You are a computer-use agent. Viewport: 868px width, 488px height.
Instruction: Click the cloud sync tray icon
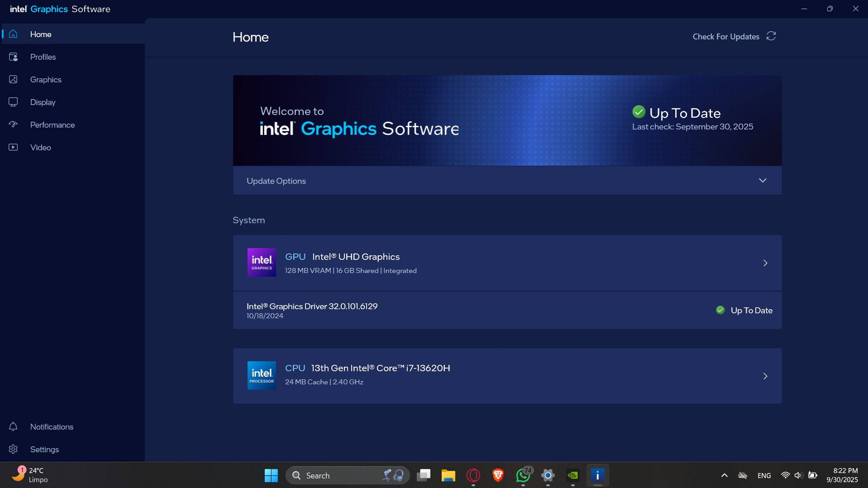(x=742, y=475)
